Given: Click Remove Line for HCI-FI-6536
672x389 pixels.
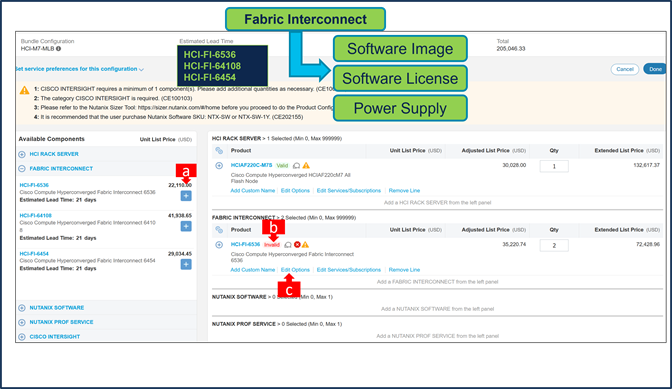Looking at the screenshot, I should tap(404, 270).
